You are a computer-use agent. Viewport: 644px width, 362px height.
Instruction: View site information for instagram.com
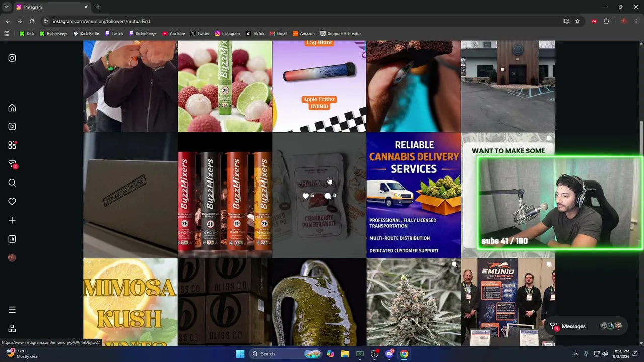click(x=46, y=21)
